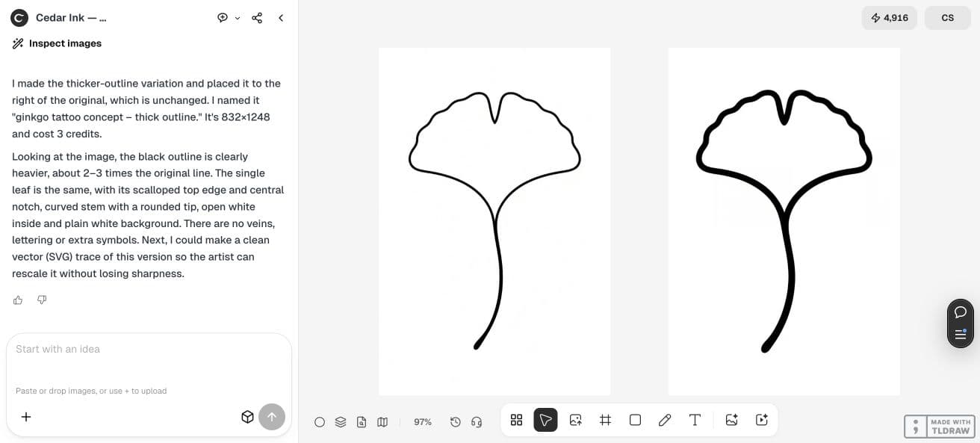Viewport: 980px width, 443px height.
Task: Click the 'Paste or drop images' hint text
Action: 91,391
